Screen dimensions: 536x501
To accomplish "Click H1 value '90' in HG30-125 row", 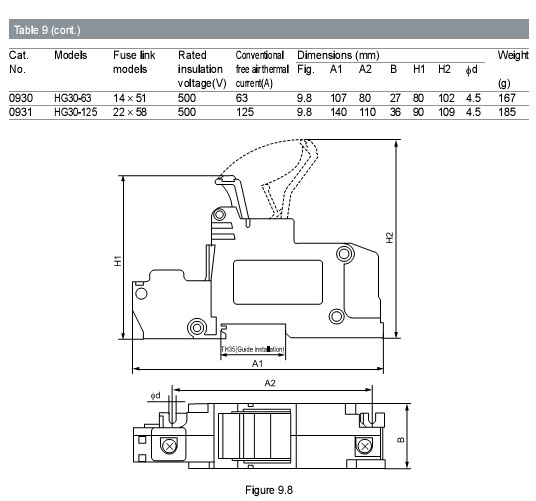I will click(418, 112).
